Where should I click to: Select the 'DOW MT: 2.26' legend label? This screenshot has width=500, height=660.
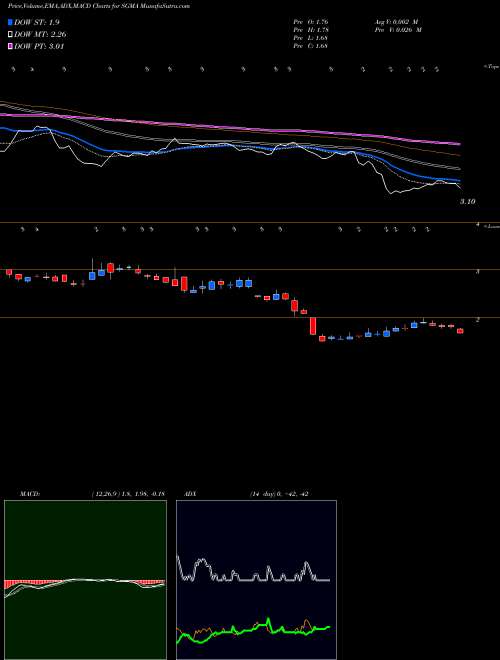click(x=40, y=35)
